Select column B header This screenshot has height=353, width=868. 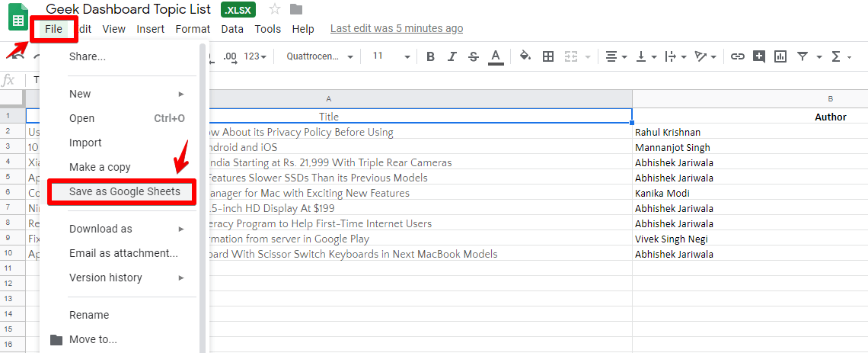[750, 98]
